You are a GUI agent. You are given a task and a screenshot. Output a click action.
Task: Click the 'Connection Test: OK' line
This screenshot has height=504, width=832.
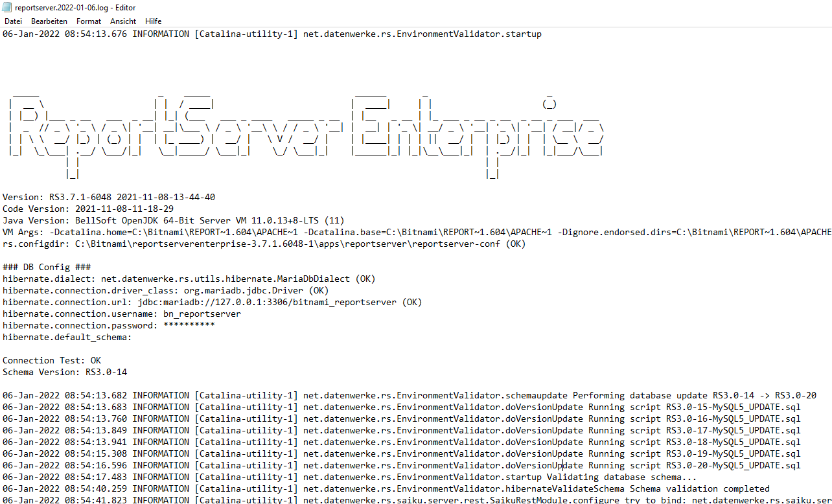point(52,361)
